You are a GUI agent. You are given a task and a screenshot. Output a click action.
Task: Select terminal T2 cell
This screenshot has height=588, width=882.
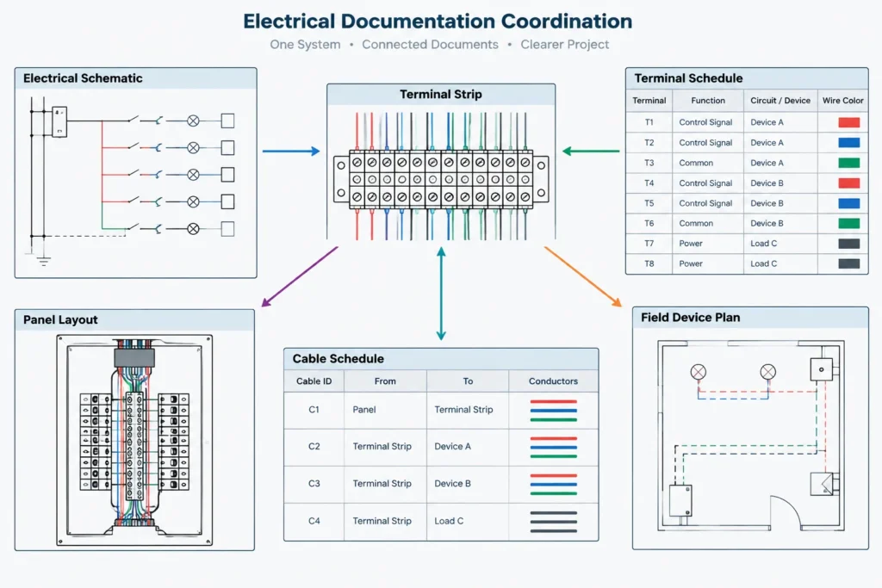pos(649,143)
